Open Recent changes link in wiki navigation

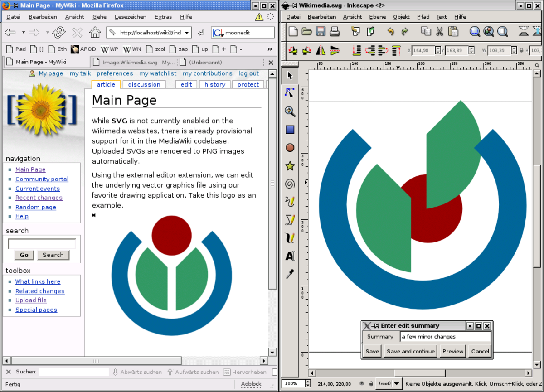[39, 198]
